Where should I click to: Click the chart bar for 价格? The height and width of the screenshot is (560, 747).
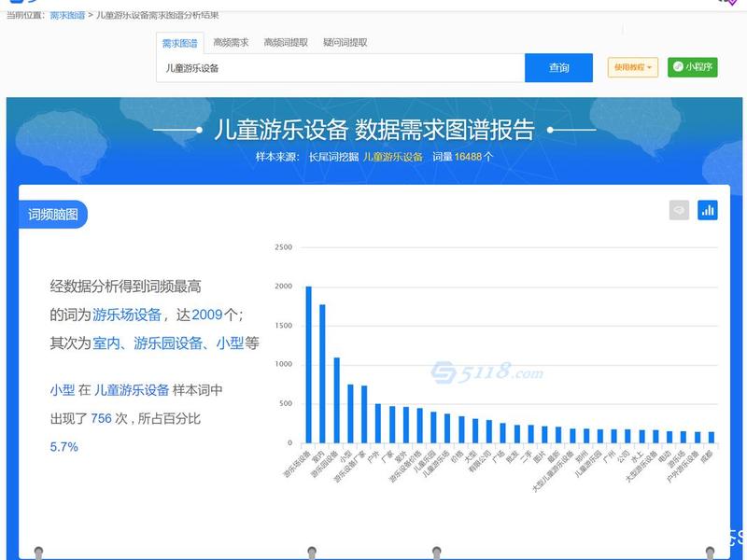pyautogui.click(x=461, y=430)
